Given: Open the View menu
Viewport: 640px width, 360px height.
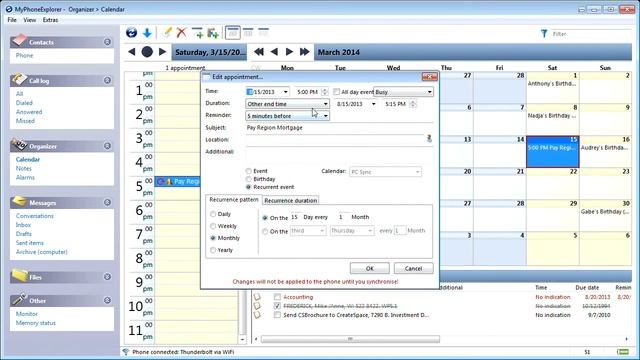Looking at the screenshot, I should click(29, 20).
